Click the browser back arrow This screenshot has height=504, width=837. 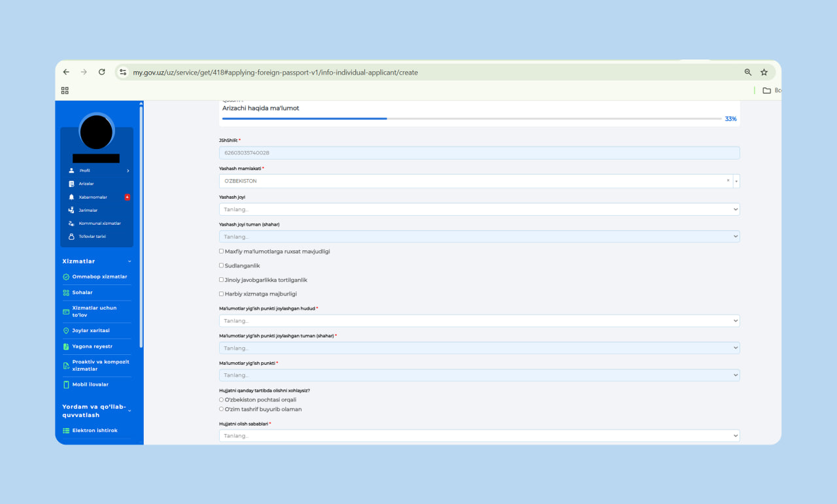tap(66, 72)
